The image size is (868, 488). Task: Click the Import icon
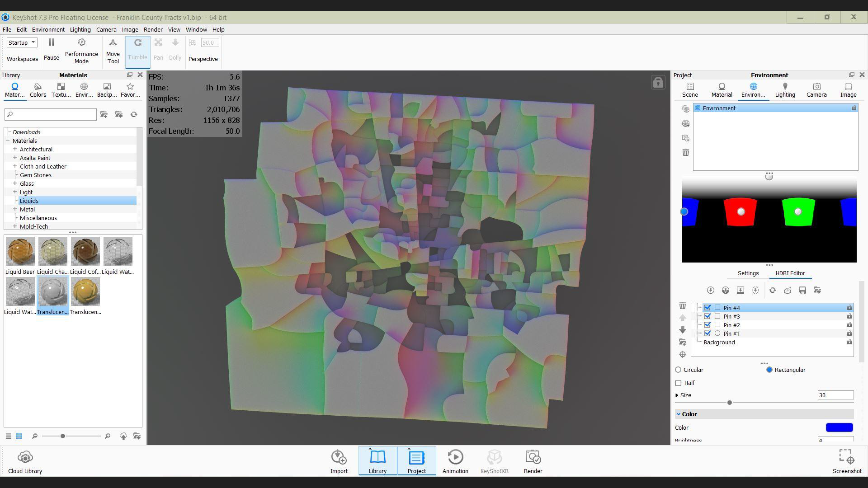pos(339,458)
